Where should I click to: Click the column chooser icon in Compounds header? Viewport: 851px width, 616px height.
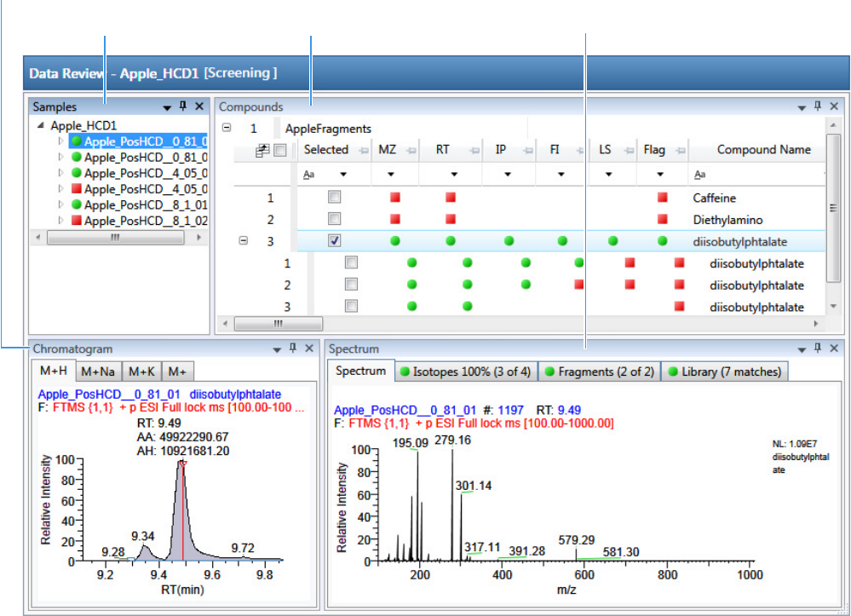pos(262,151)
